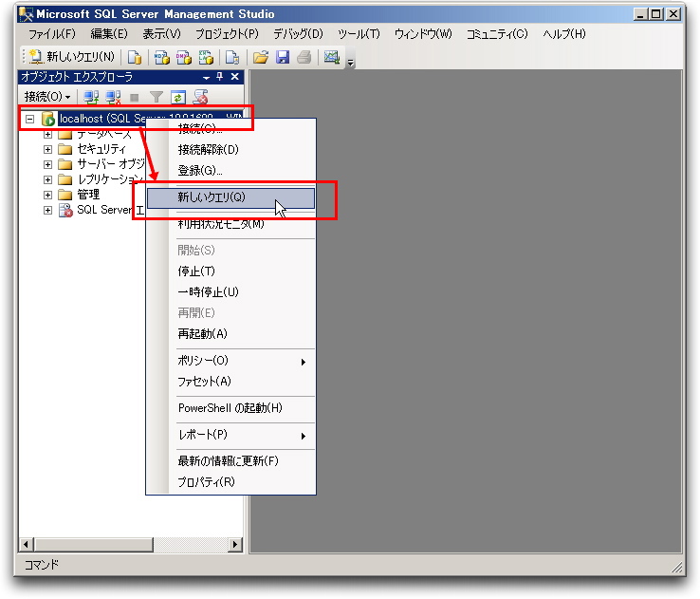The image size is (700, 599).
Task: Click the Object Explorer scroll-right arrow
Action: [x=235, y=545]
